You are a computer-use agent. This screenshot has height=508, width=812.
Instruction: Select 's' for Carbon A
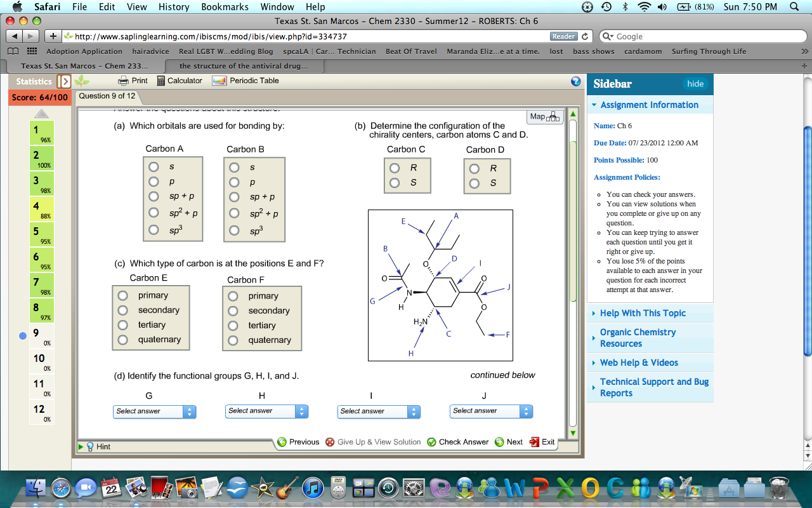pyautogui.click(x=154, y=166)
